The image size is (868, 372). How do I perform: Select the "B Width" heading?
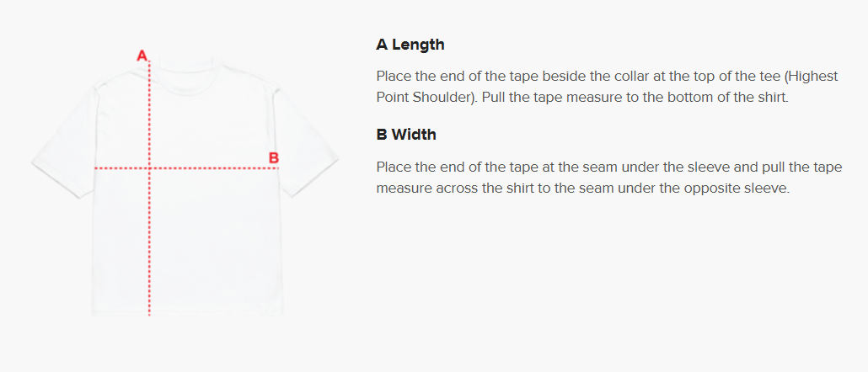tap(405, 135)
